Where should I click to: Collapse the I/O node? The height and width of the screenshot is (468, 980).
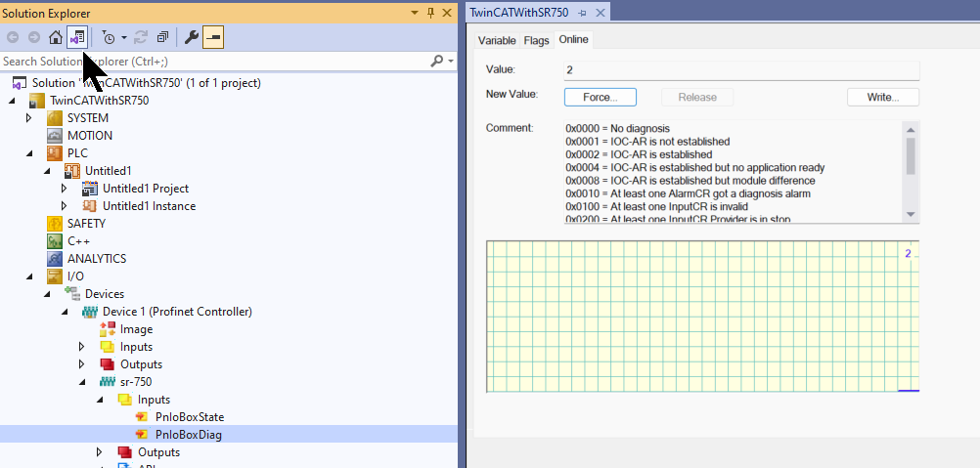(x=29, y=277)
